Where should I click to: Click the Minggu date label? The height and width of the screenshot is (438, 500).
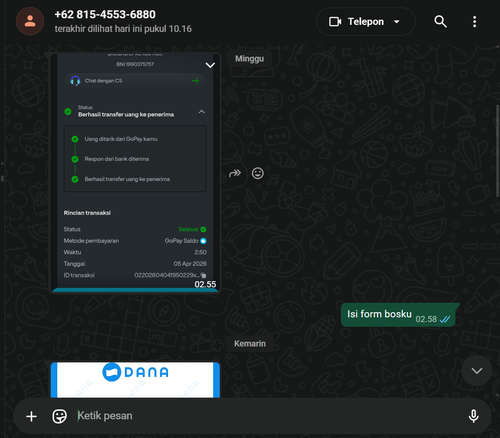(249, 59)
